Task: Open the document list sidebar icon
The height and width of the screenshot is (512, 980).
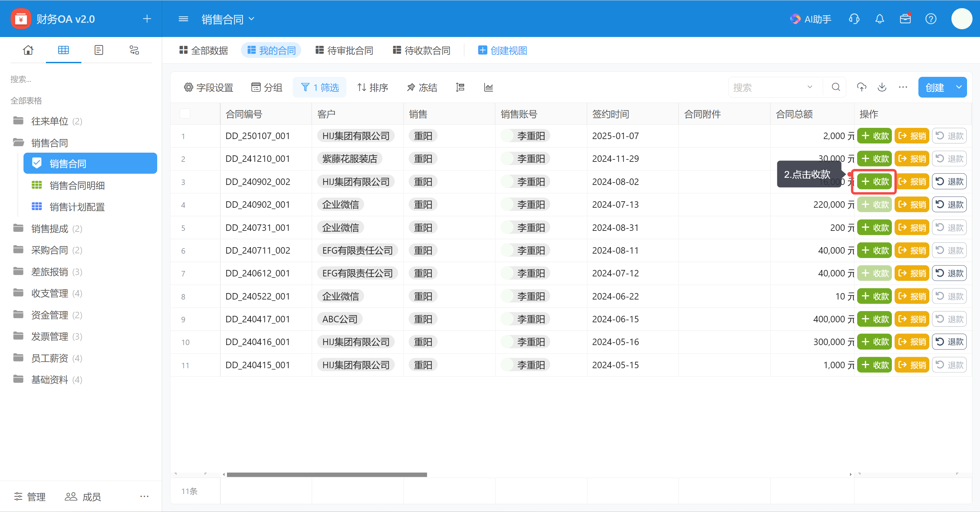Action: [x=99, y=50]
